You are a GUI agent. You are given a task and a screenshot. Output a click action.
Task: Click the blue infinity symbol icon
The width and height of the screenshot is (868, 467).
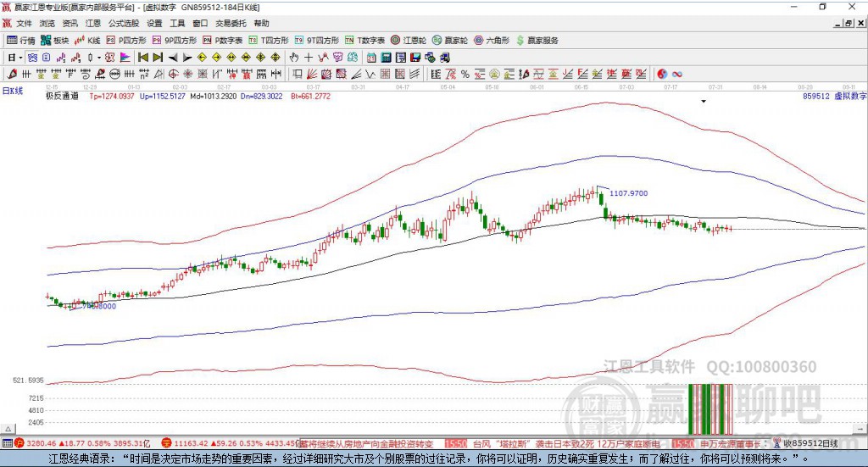click(677, 74)
